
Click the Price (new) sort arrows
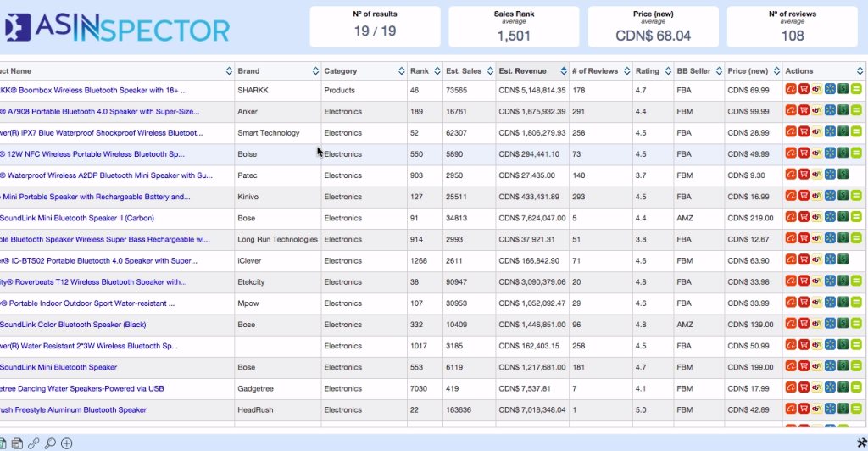pyautogui.click(x=776, y=71)
